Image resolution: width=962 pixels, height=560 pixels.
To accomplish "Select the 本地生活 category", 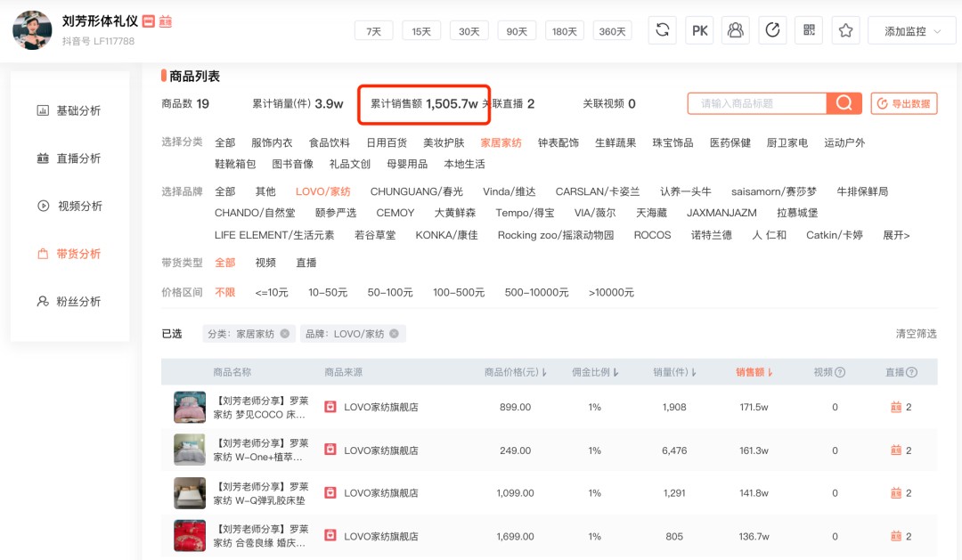I will click(464, 165).
